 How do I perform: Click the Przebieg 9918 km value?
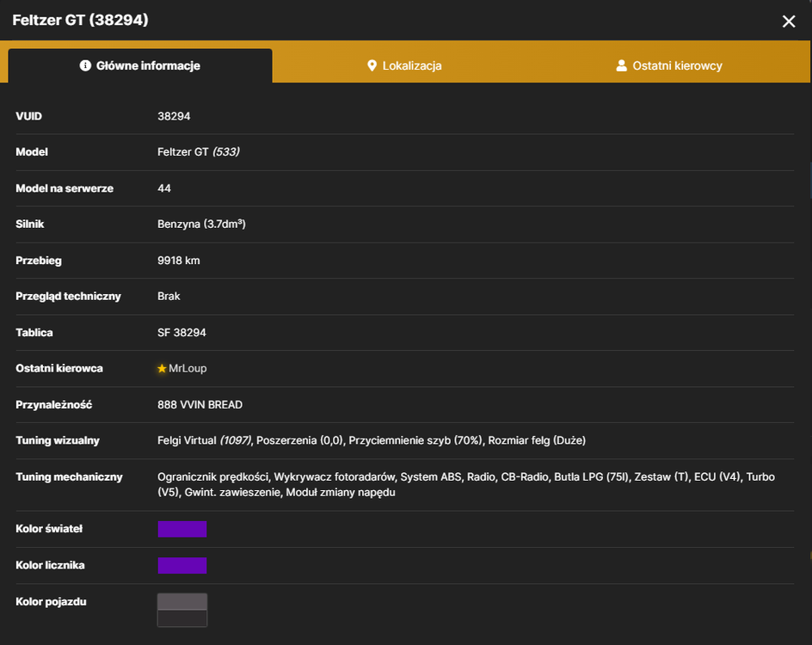tap(179, 261)
